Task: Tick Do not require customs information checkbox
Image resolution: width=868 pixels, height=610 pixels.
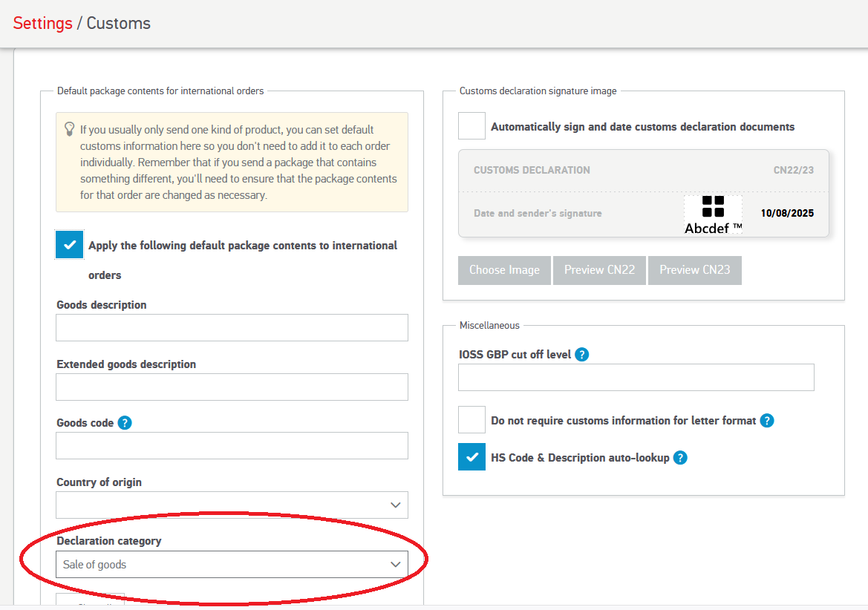Action: tap(471, 420)
